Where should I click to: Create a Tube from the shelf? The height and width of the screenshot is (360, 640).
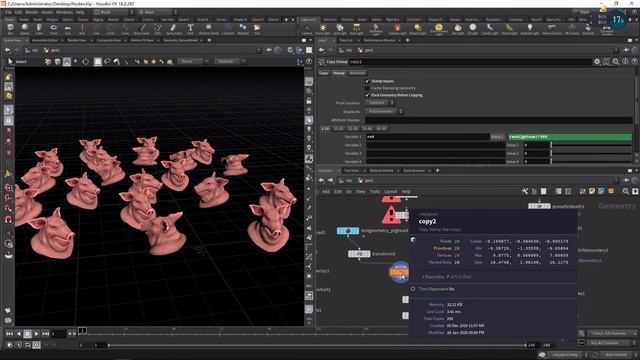point(39,29)
